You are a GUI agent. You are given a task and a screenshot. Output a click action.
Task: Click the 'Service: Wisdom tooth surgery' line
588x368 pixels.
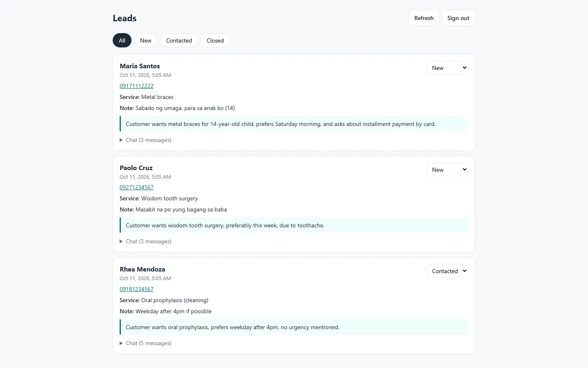pyautogui.click(x=159, y=198)
